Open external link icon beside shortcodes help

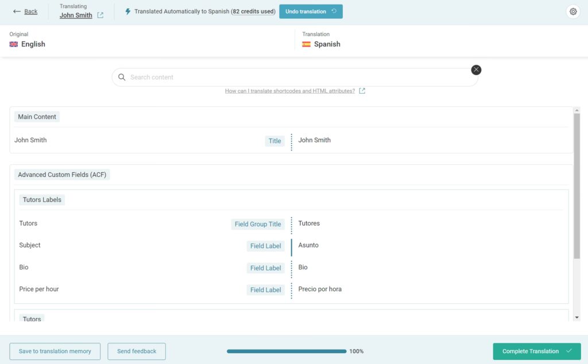tap(362, 91)
